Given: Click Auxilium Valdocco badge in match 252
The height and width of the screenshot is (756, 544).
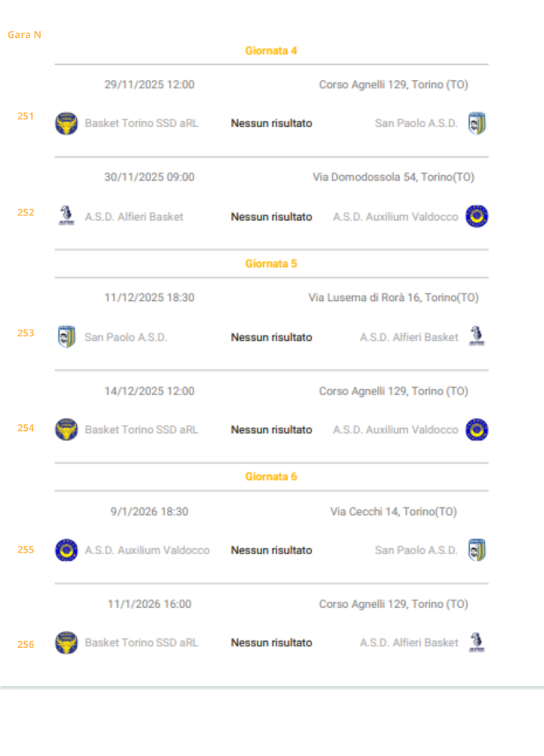Looking at the screenshot, I should tap(477, 216).
